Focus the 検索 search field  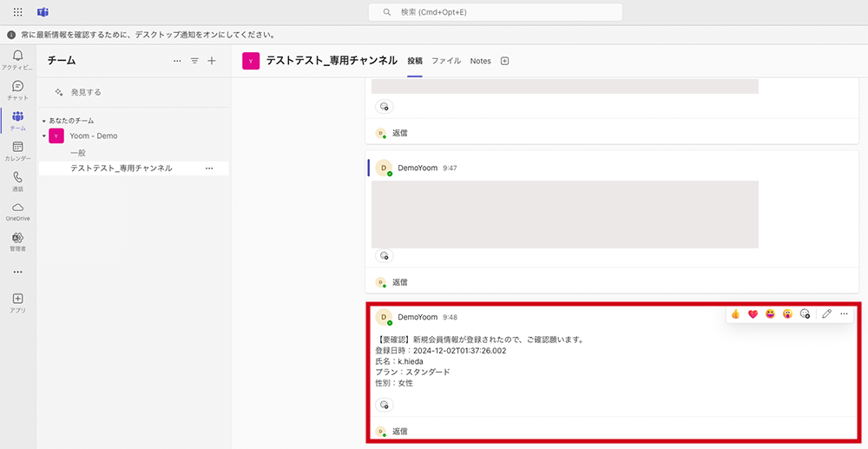point(495,12)
